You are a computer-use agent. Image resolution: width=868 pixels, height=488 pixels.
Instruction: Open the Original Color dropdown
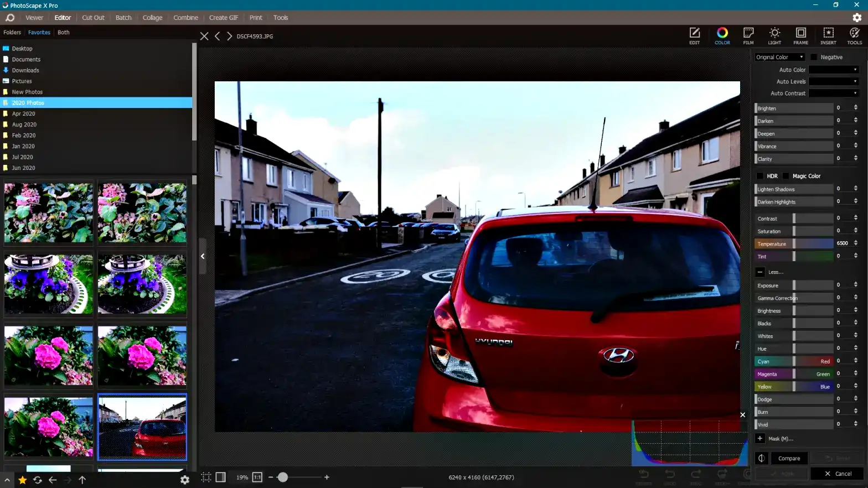pos(780,57)
